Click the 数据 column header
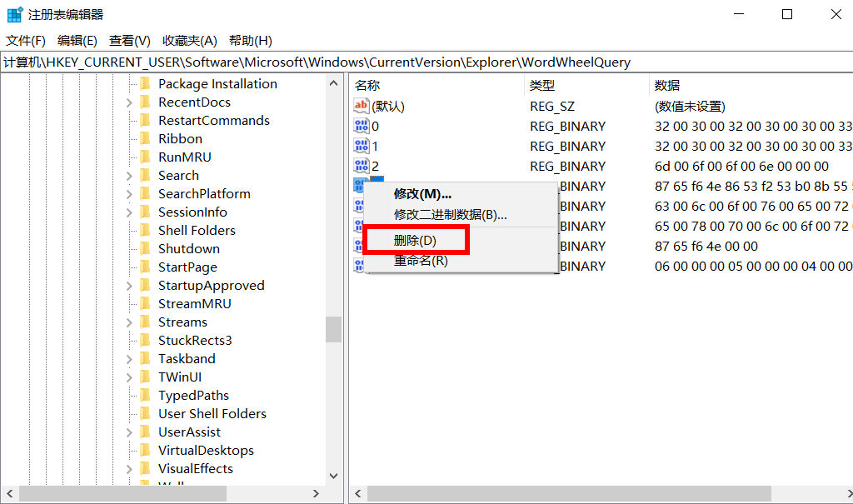853x504 pixels. coord(751,86)
